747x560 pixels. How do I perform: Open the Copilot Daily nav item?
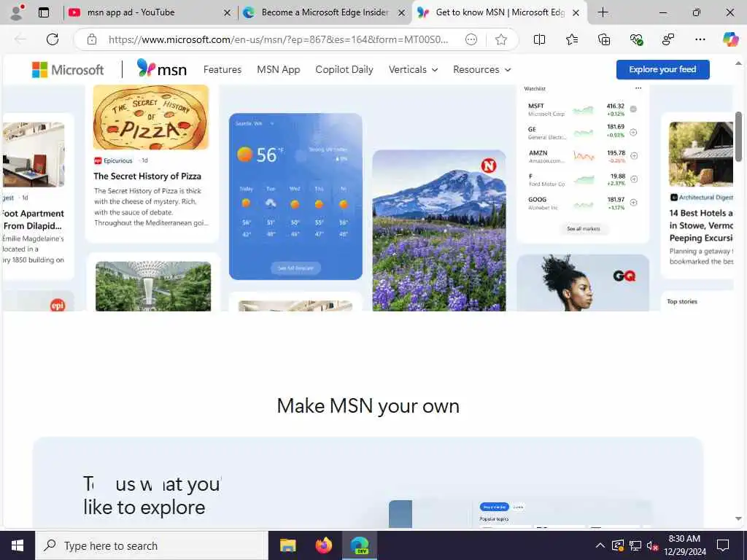tap(344, 69)
